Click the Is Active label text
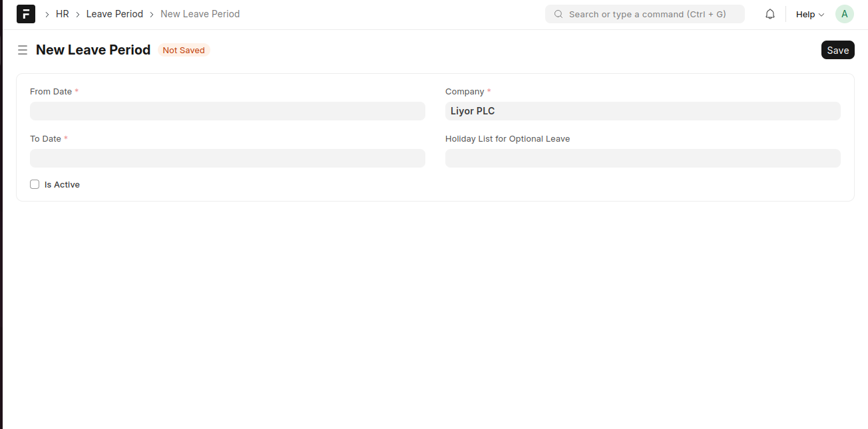Image resolution: width=868 pixels, height=429 pixels. click(62, 185)
